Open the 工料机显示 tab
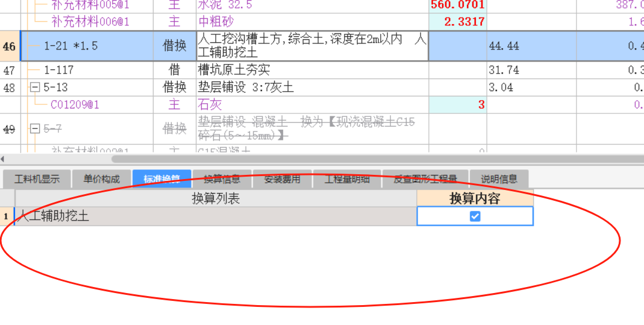The width and height of the screenshot is (644, 325). (37, 179)
